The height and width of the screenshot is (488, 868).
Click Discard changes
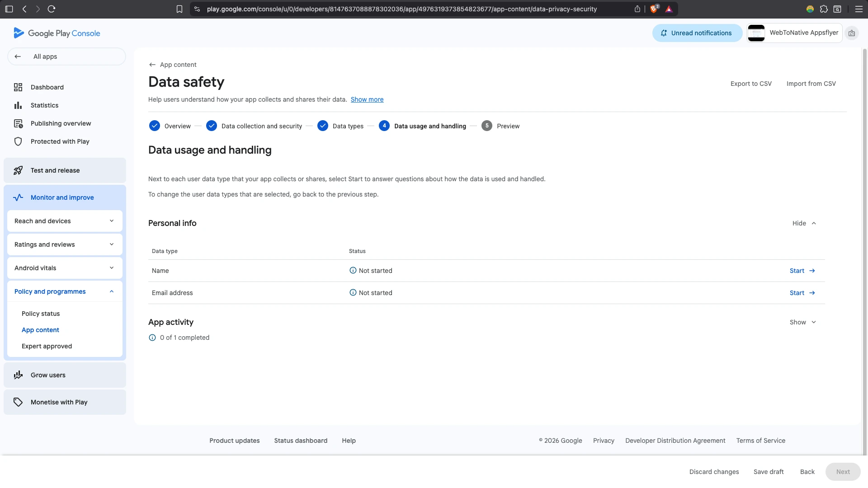pyautogui.click(x=714, y=472)
